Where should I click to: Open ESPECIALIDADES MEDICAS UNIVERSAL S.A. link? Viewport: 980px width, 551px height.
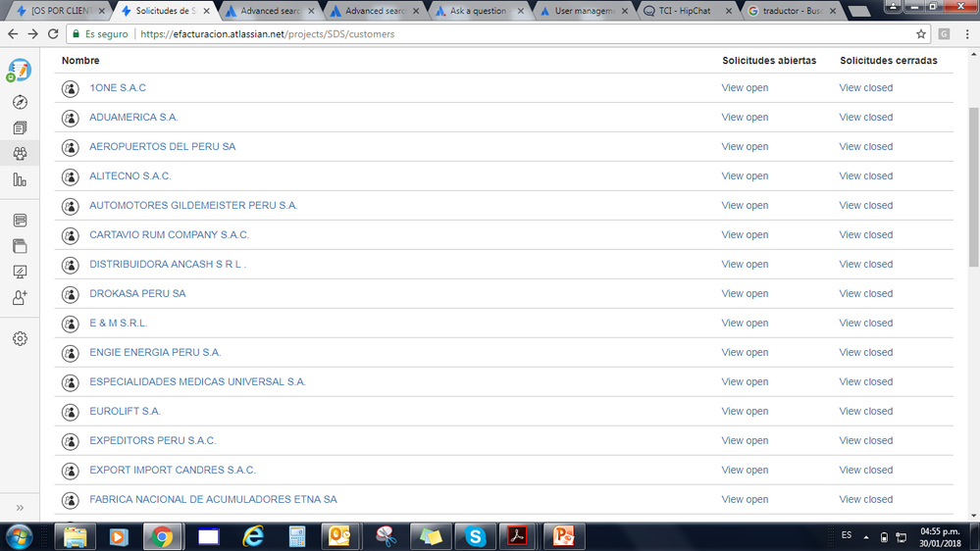coord(197,381)
